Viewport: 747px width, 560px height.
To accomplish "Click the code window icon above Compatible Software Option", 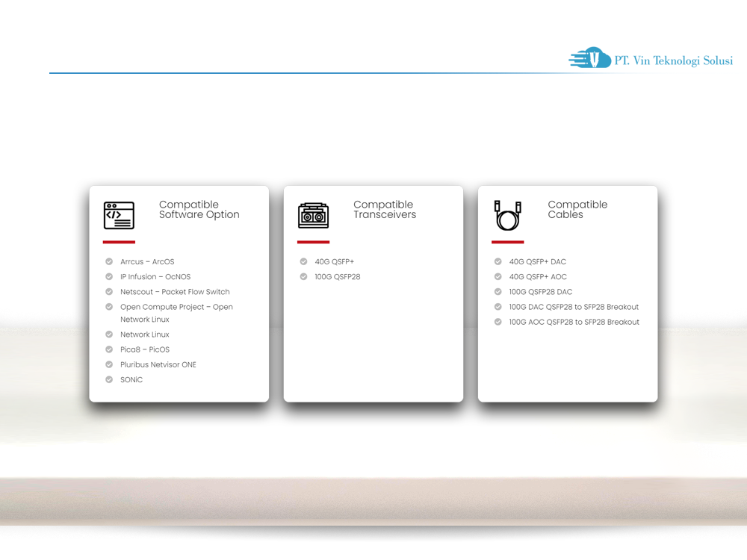I will coord(119,215).
